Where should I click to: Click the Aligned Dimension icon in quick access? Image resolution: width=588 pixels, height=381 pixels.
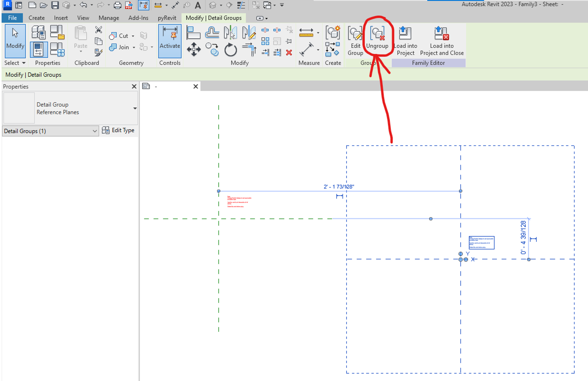pos(175,5)
